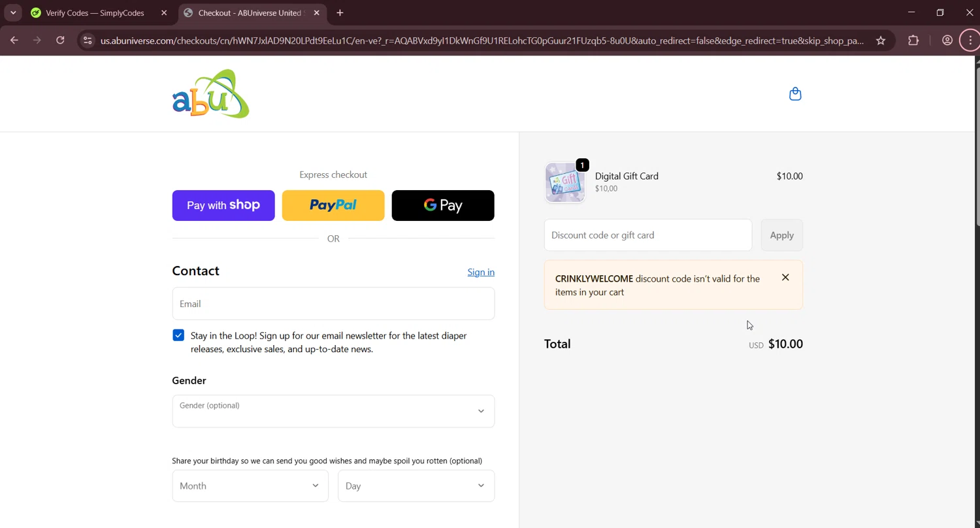Click the Digital Gift Card product name

click(x=627, y=176)
